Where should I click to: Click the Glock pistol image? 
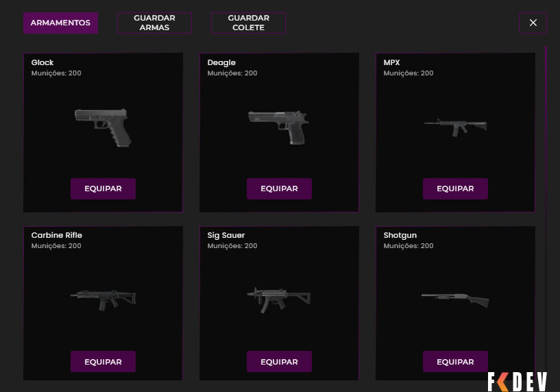pos(103,127)
